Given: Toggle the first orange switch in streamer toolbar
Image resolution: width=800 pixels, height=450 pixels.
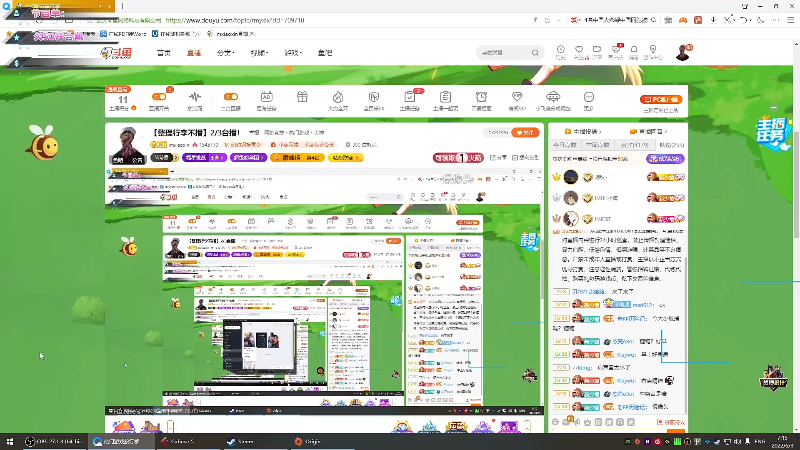Looking at the screenshot, I should (159, 96).
